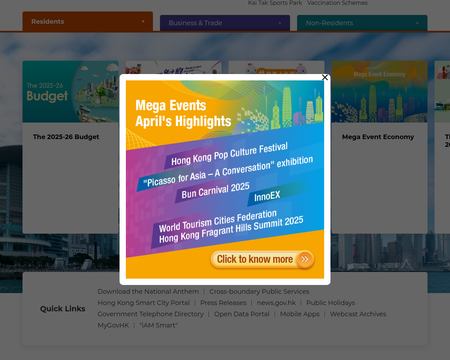The width and height of the screenshot is (450, 360).
Task: Open Cross-boundary Public Services link
Action: (x=259, y=292)
